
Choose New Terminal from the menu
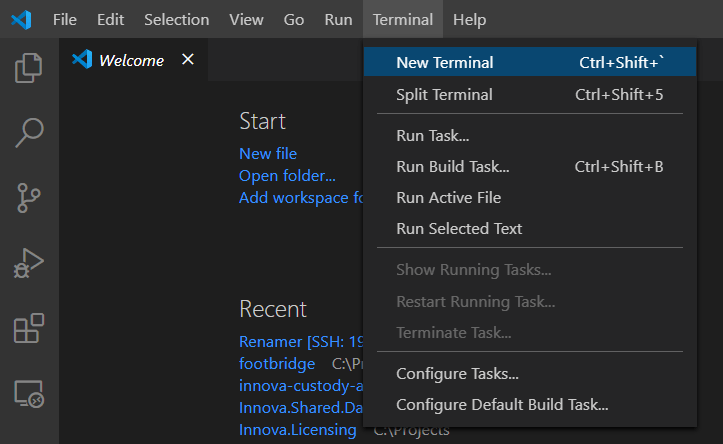444,62
